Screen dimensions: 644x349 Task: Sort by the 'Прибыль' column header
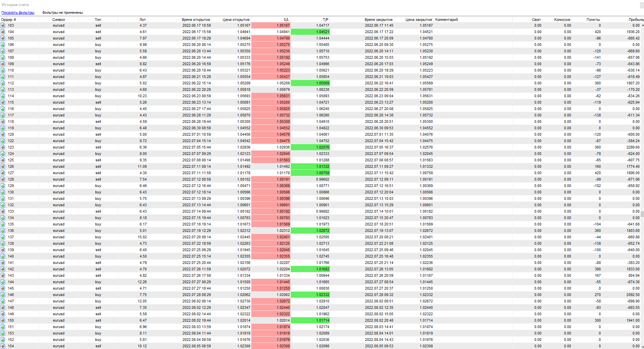tap(636, 20)
